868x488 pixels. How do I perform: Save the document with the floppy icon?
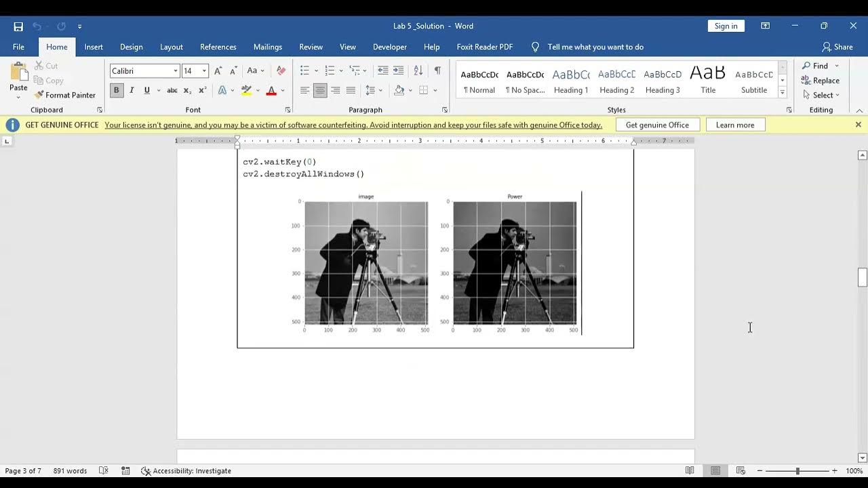click(x=18, y=26)
